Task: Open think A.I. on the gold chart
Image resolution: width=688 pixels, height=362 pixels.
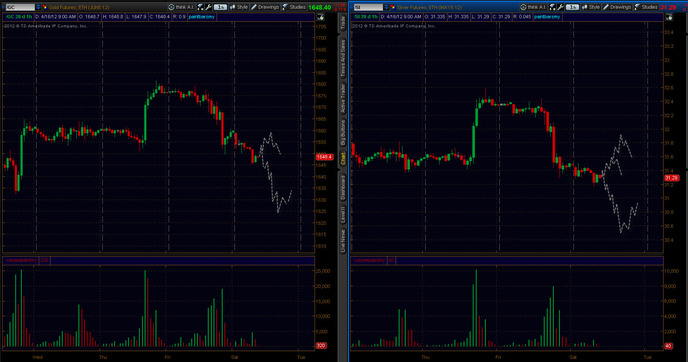Action: [x=181, y=7]
